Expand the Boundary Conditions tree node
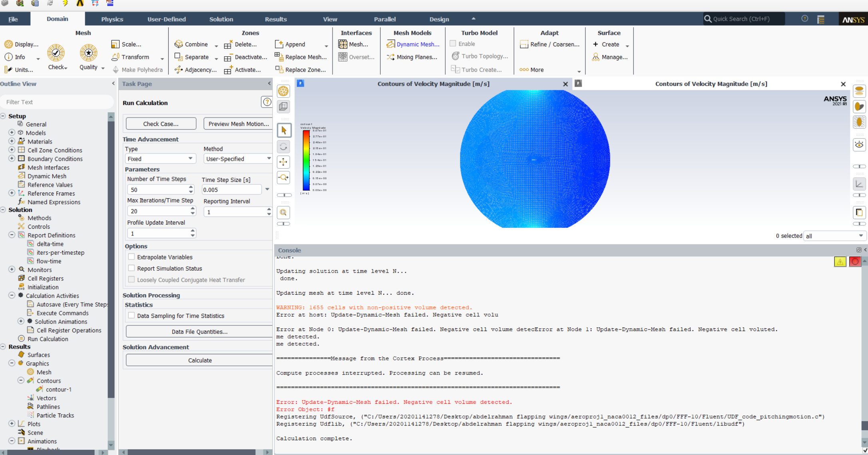Image resolution: width=868 pixels, height=455 pixels. click(12, 159)
